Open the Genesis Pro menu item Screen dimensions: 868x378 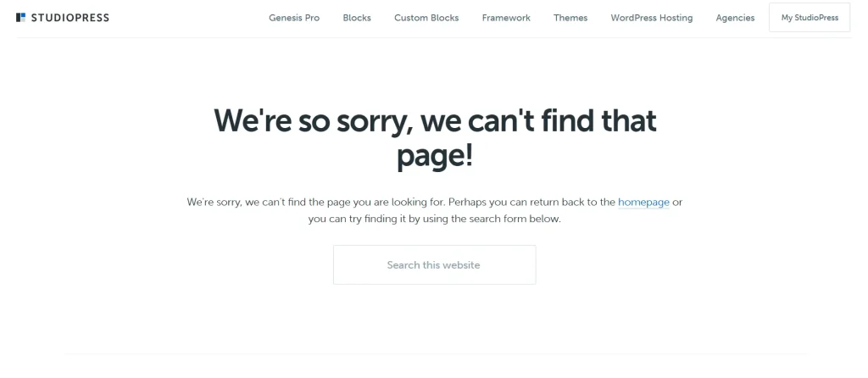tap(294, 18)
